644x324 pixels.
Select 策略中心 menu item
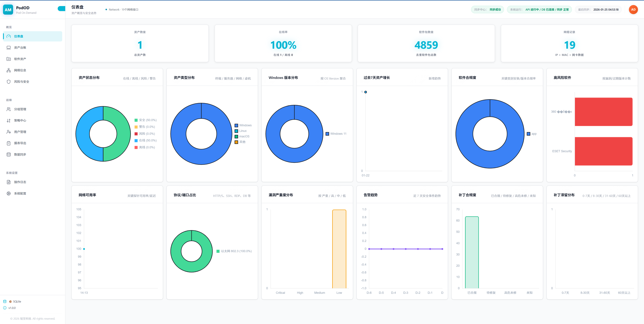[x=20, y=120]
